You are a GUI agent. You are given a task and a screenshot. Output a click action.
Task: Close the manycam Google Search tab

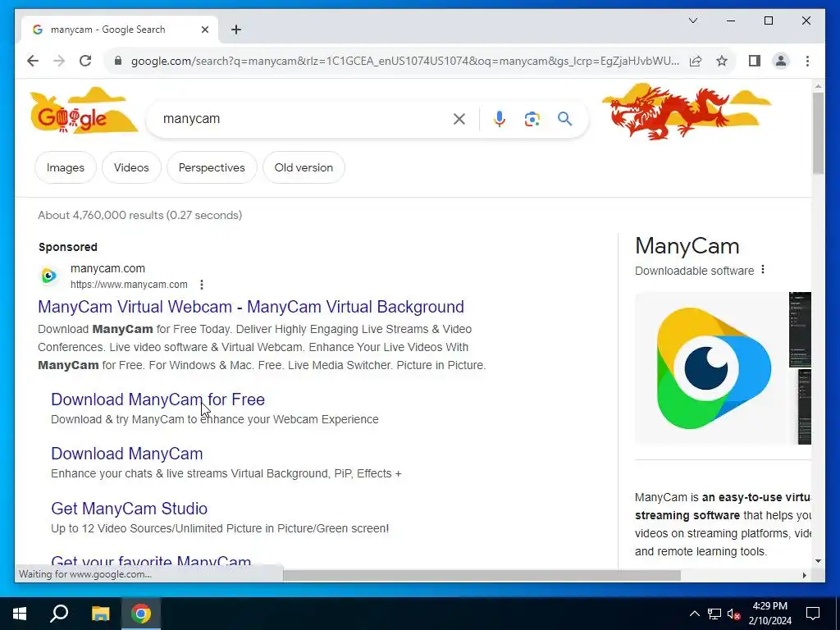(x=204, y=30)
